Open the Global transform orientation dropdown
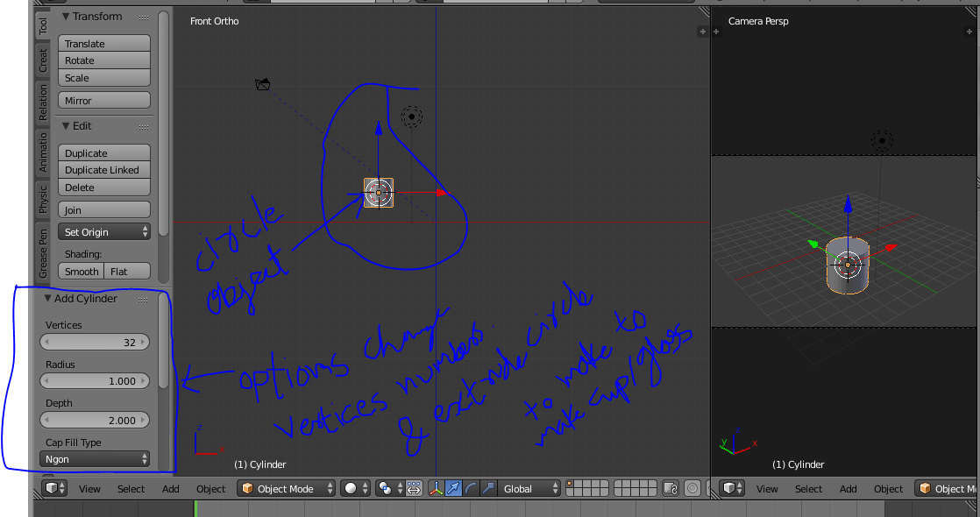980x517 pixels. point(526,488)
